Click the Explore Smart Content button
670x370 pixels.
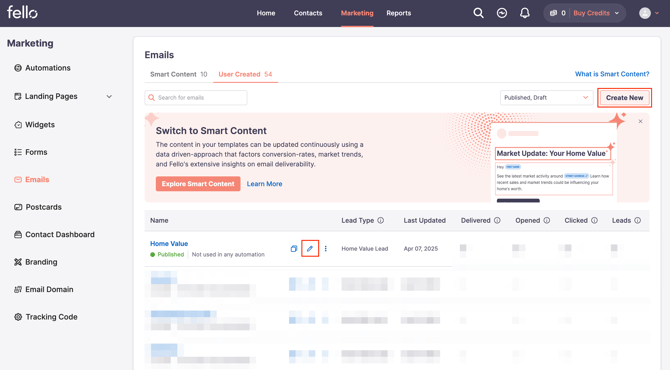coord(198,184)
